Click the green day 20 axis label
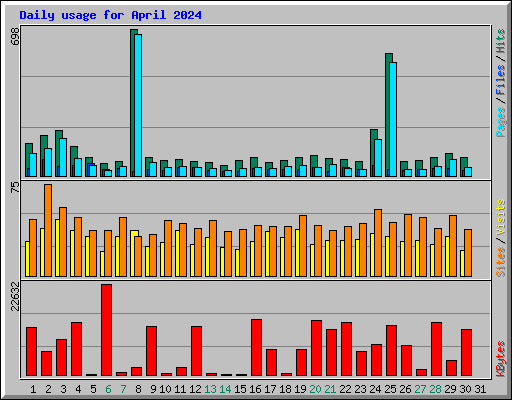The image size is (512, 400). (x=315, y=389)
